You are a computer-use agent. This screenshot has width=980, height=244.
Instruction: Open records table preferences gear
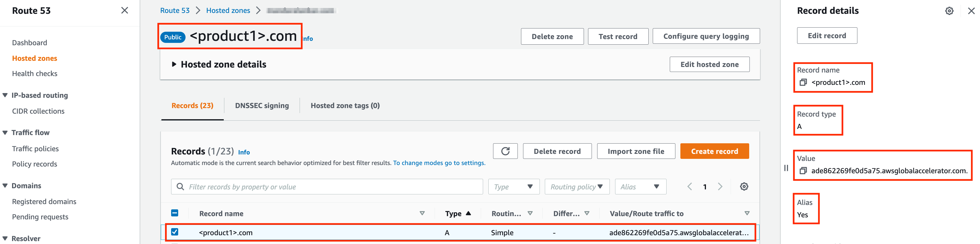pyautogui.click(x=744, y=187)
